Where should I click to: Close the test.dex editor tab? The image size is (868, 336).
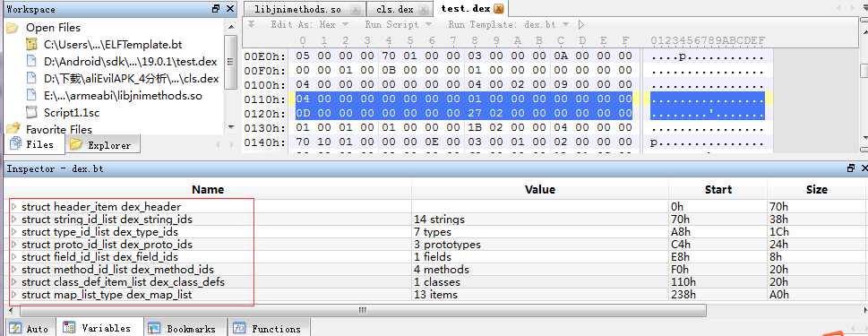(x=498, y=9)
